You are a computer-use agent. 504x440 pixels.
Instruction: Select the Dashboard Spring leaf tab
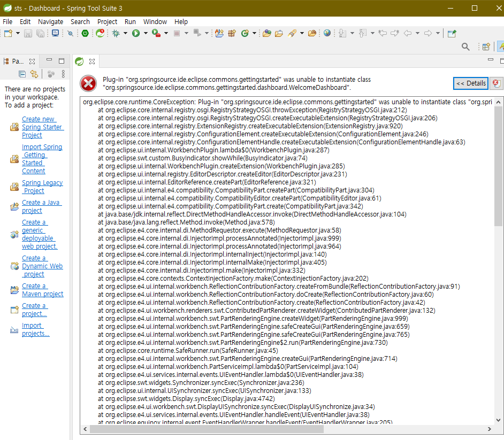(79, 61)
